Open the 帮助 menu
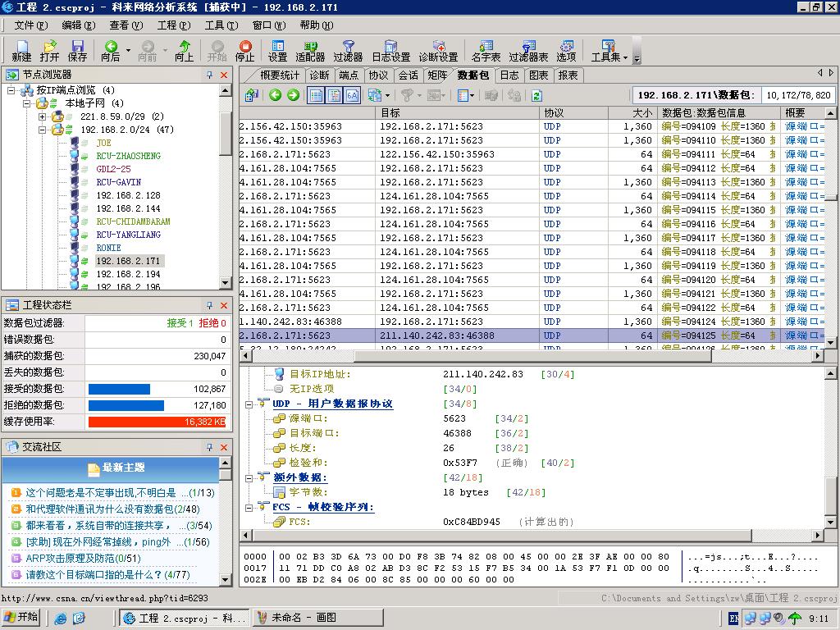840x630 pixels. pos(315,25)
